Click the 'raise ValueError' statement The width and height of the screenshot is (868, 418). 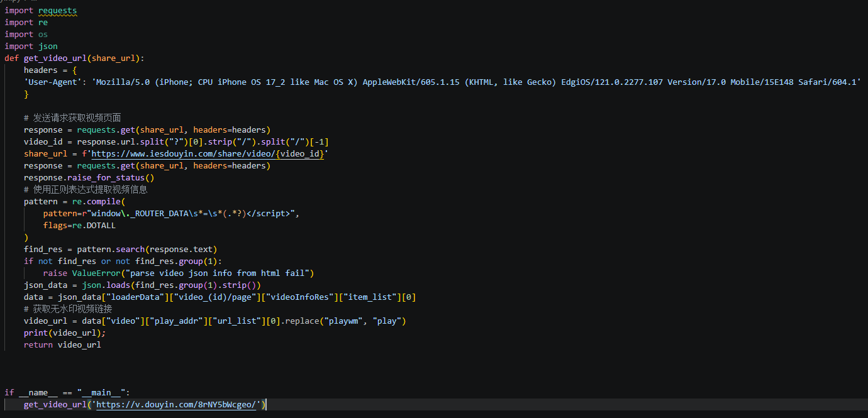click(x=179, y=273)
